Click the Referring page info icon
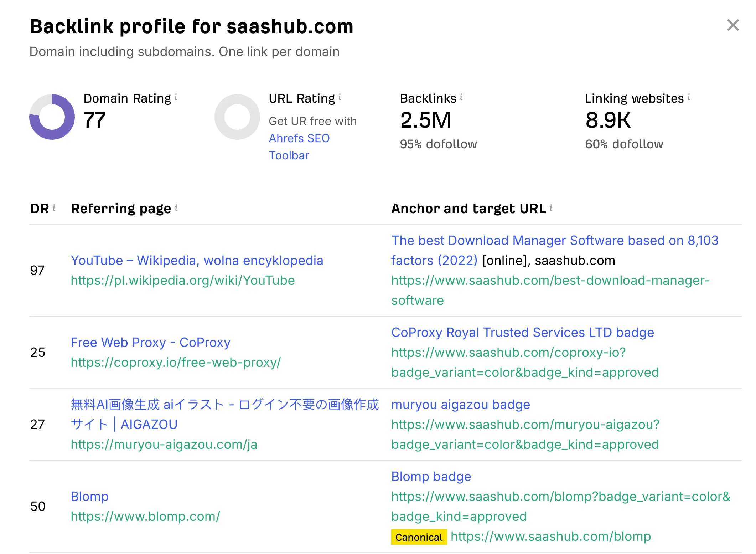 point(176,207)
